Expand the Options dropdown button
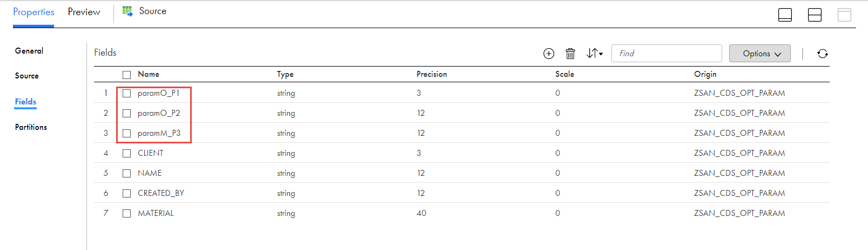The height and width of the screenshot is (250, 868). [760, 53]
